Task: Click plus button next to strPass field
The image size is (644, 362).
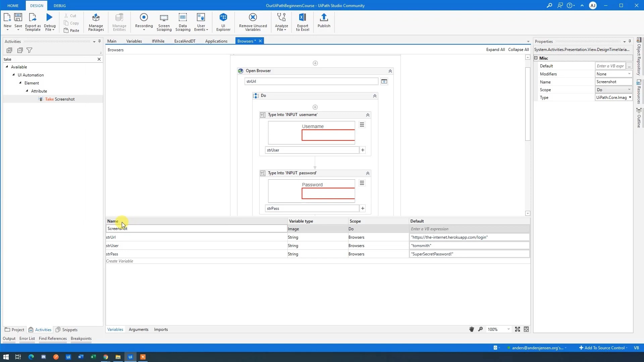Action: [x=363, y=208]
